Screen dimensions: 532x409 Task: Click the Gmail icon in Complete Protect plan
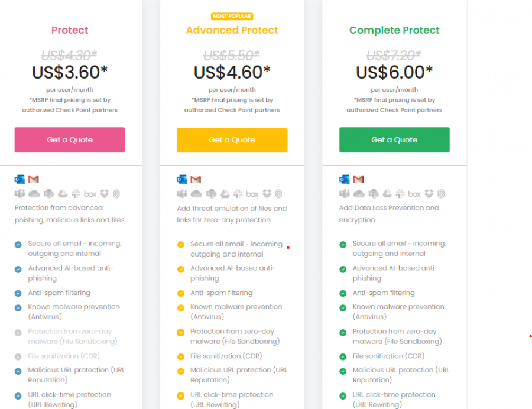358,179
